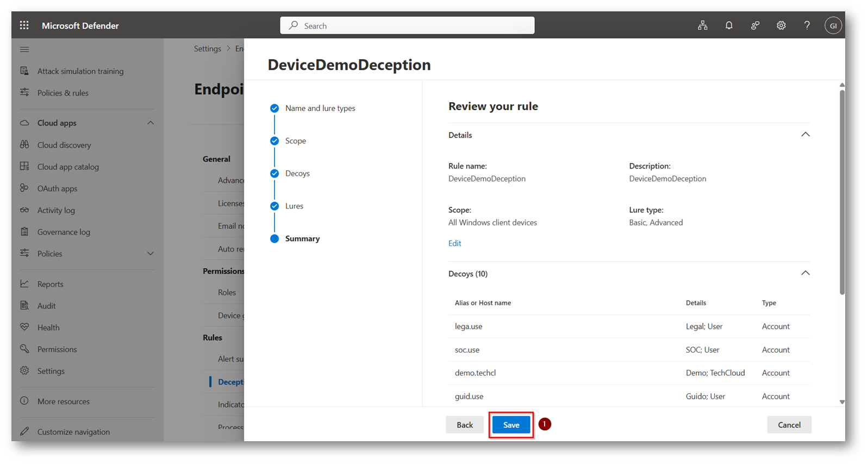The image size is (868, 464).
Task: Click the review panel vertical scrollbar thumb
Action: point(842,192)
